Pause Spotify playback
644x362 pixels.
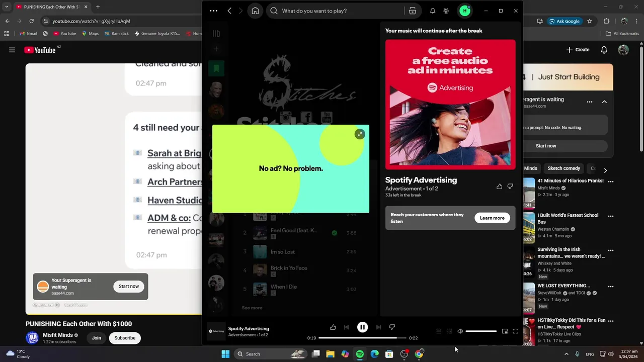pyautogui.click(x=362, y=327)
